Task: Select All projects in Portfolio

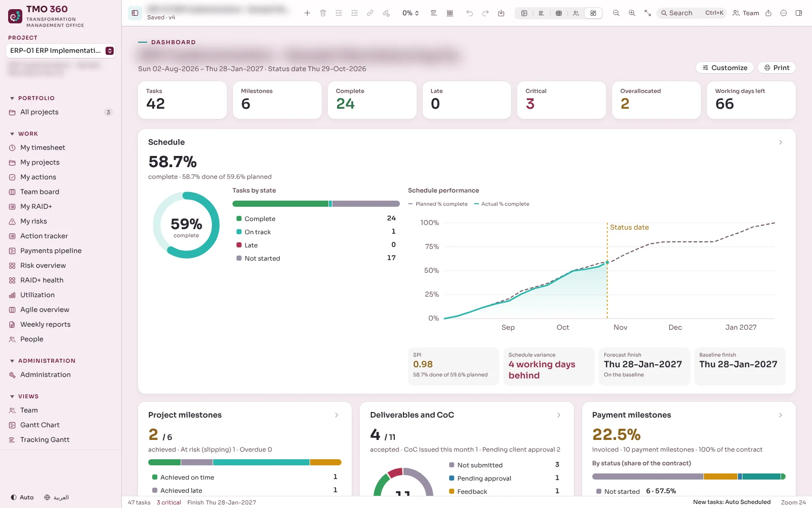Action: [61, 112]
